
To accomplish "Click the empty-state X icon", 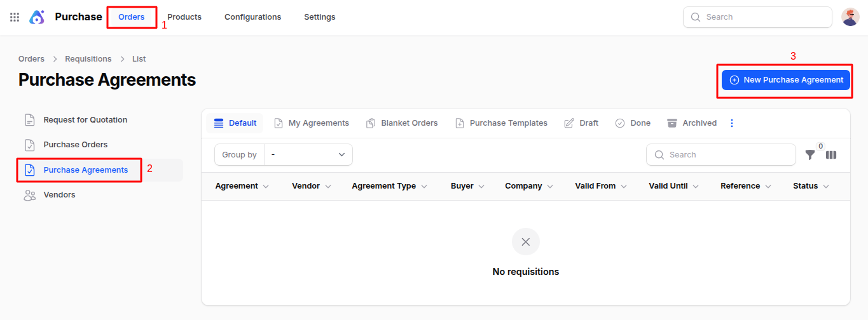I will 526,242.
